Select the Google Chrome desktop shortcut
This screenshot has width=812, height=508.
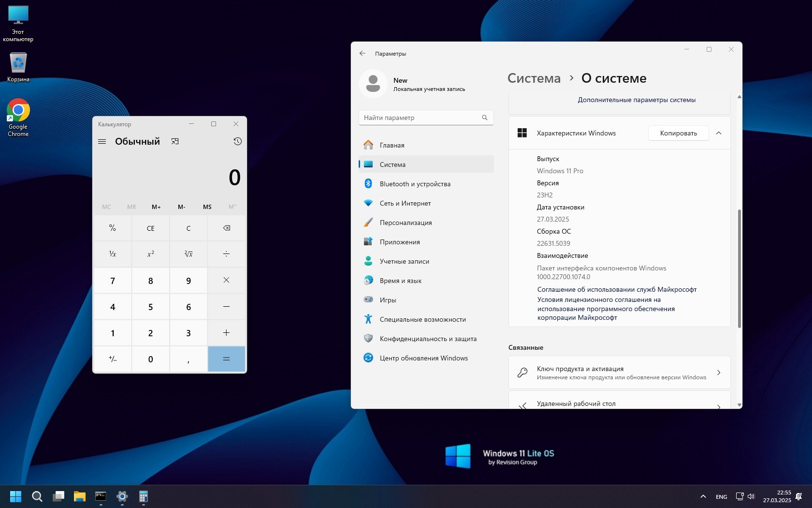coord(18,118)
